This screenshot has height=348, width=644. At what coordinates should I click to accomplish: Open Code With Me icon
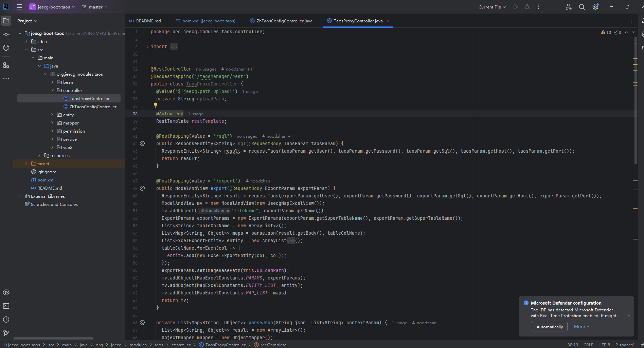[568, 7]
